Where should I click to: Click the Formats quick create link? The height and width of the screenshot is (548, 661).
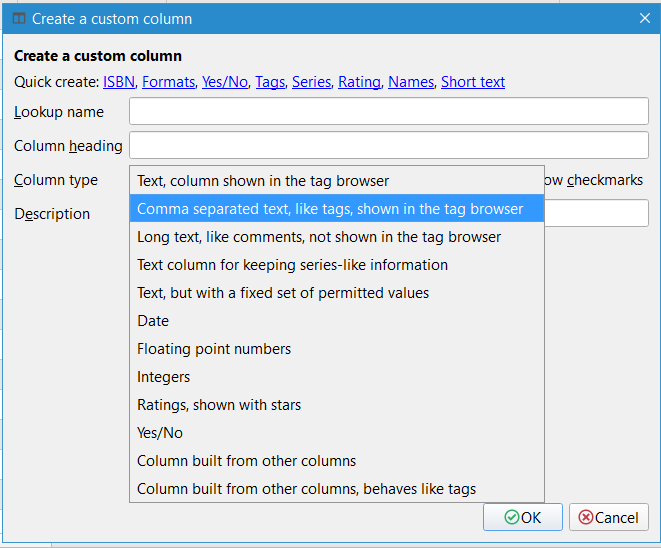pyautogui.click(x=168, y=82)
